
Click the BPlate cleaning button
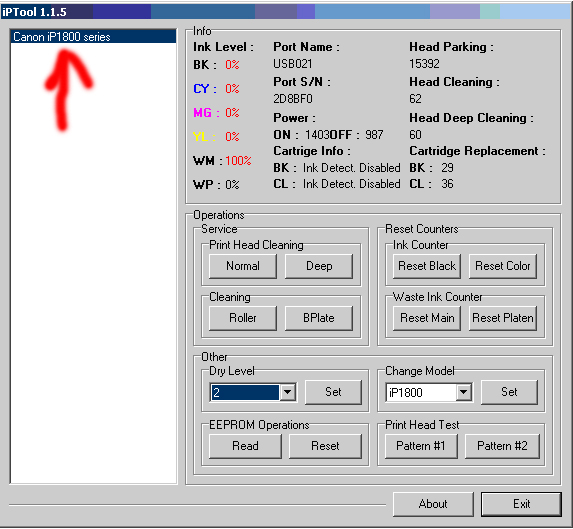click(x=319, y=318)
